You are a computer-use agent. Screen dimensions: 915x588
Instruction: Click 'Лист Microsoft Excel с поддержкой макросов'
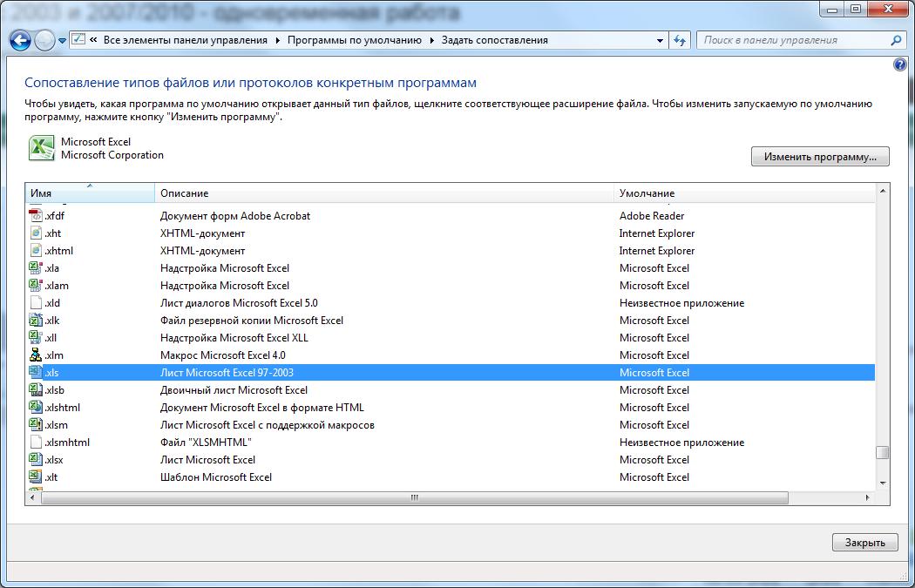pyautogui.click(x=268, y=425)
